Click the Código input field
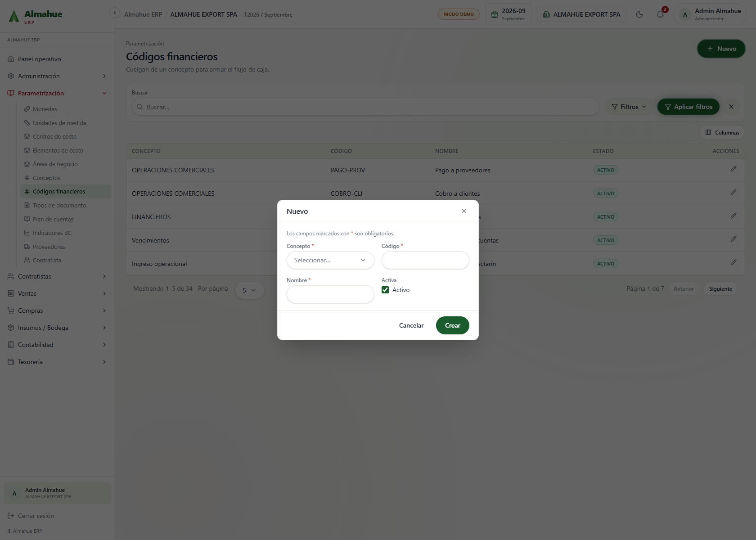The image size is (756, 540). [x=425, y=260]
